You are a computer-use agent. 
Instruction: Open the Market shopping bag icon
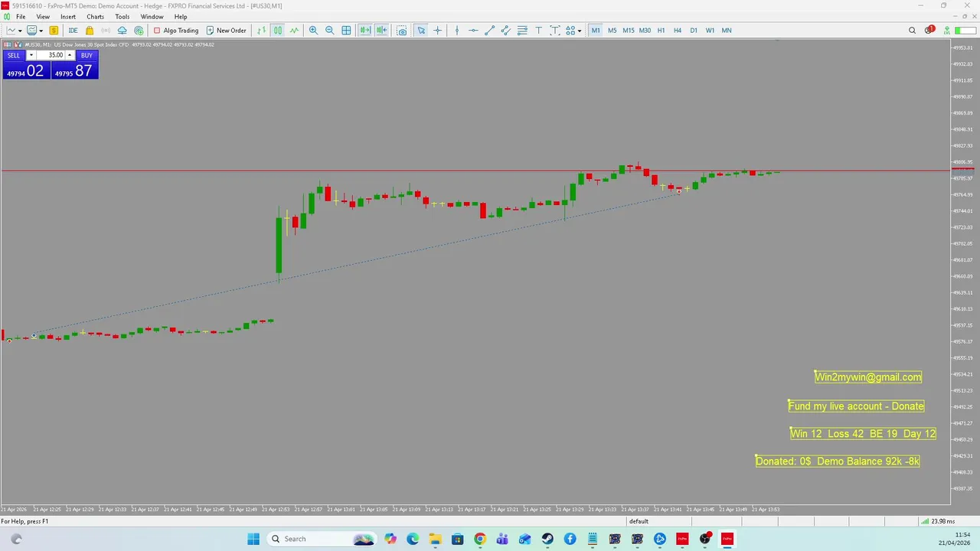(90, 31)
